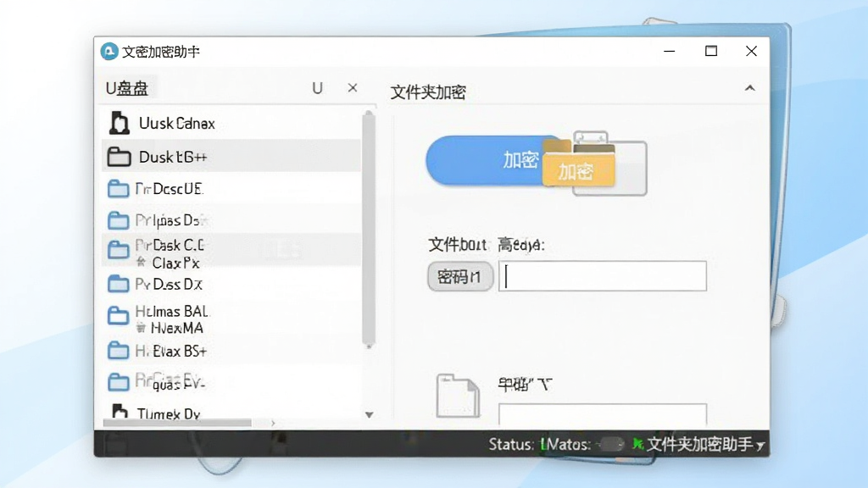Click folder icon beside Rrquas Ev

(118, 382)
